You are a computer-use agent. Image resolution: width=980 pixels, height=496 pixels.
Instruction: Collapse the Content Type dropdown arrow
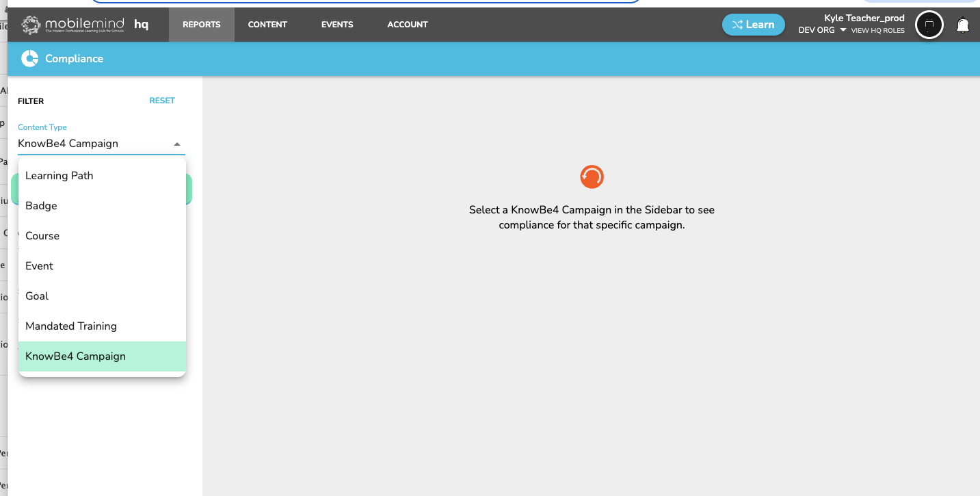(x=176, y=144)
